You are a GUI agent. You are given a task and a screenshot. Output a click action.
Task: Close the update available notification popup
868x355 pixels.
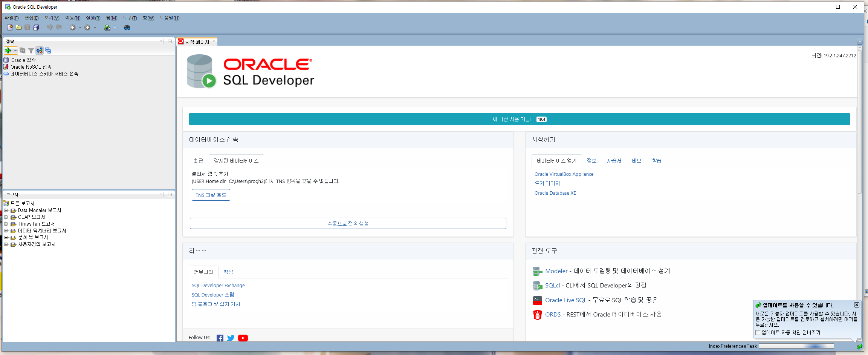pyautogui.click(x=857, y=305)
